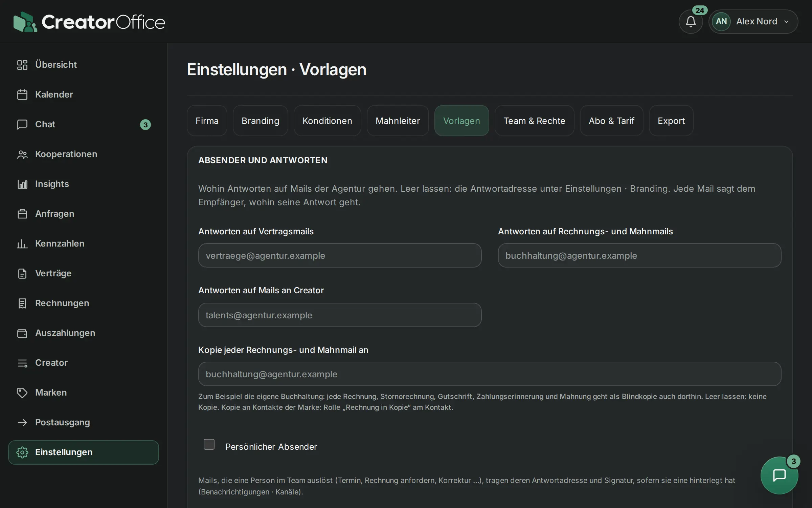Click the ABSENDER UND ANTWORTEN heading
Screen dimensions: 812x508
[x=263, y=160]
